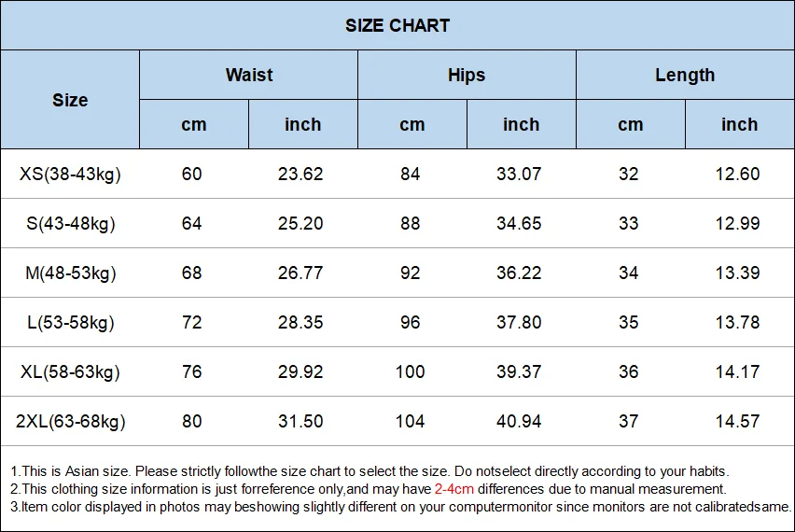The image size is (795, 532).
Task: Click the length value 14.57 inch
Action: pyautogui.click(x=737, y=421)
